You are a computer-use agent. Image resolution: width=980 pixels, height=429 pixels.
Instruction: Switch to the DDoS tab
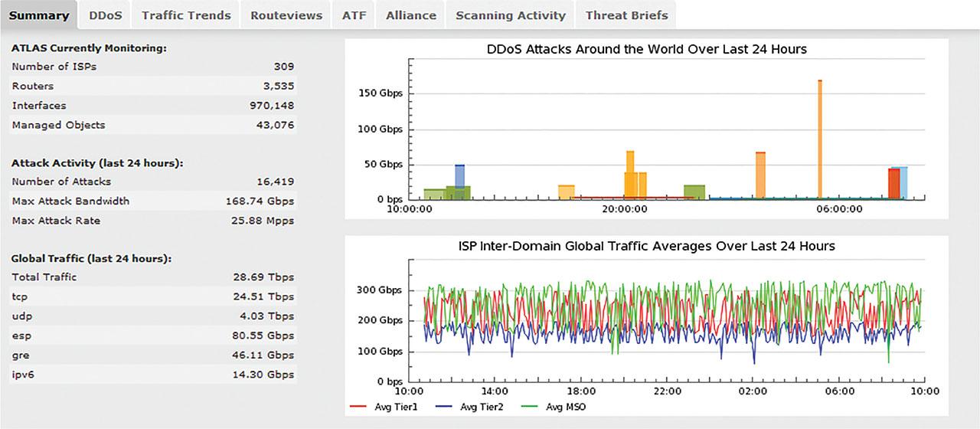click(x=104, y=15)
